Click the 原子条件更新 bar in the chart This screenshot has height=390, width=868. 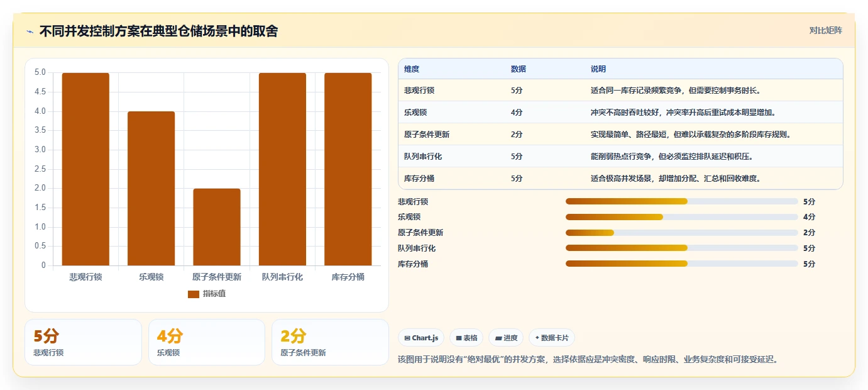pyautogui.click(x=217, y=227)
